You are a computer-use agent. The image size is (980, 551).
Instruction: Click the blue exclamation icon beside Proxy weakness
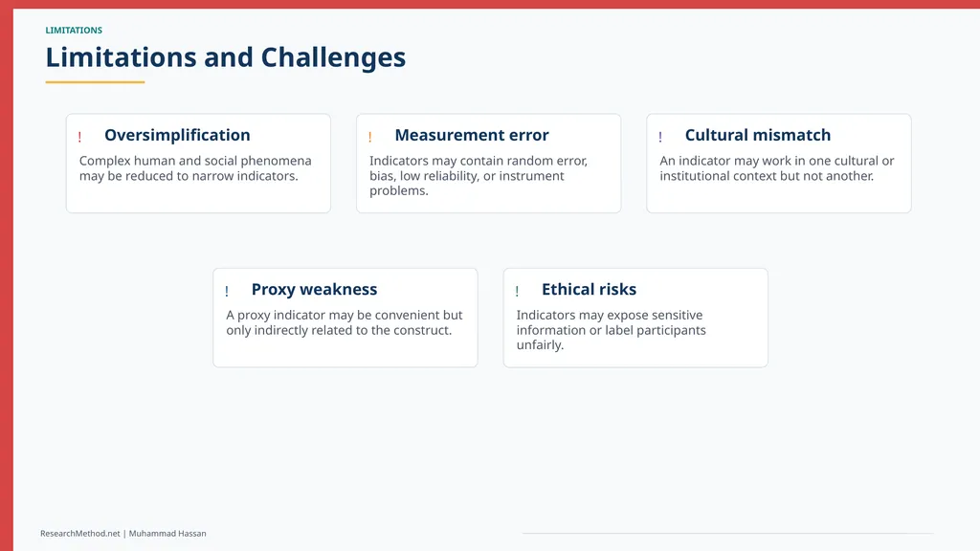point(227,291)
